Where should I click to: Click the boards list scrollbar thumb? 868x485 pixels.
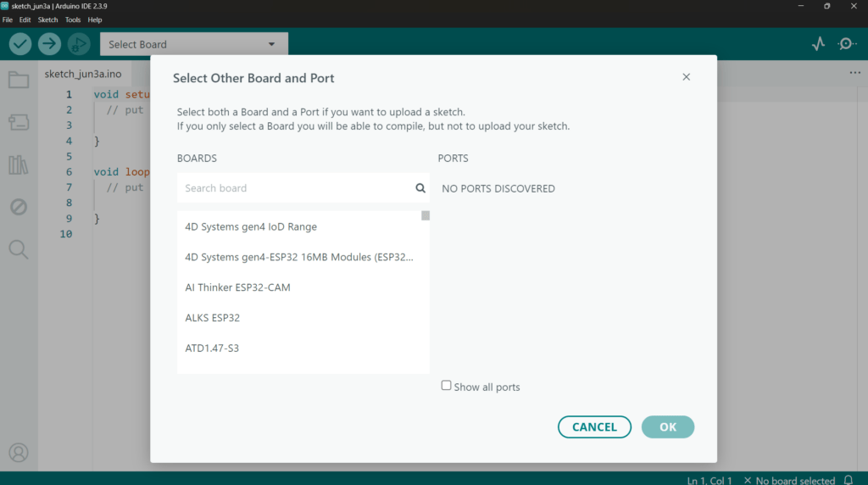426,215
